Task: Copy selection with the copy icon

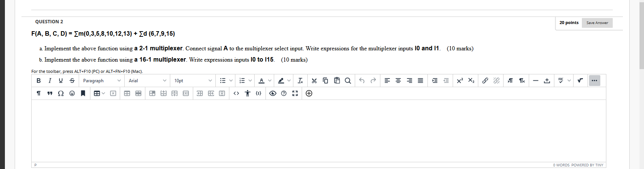Action: 325,80
